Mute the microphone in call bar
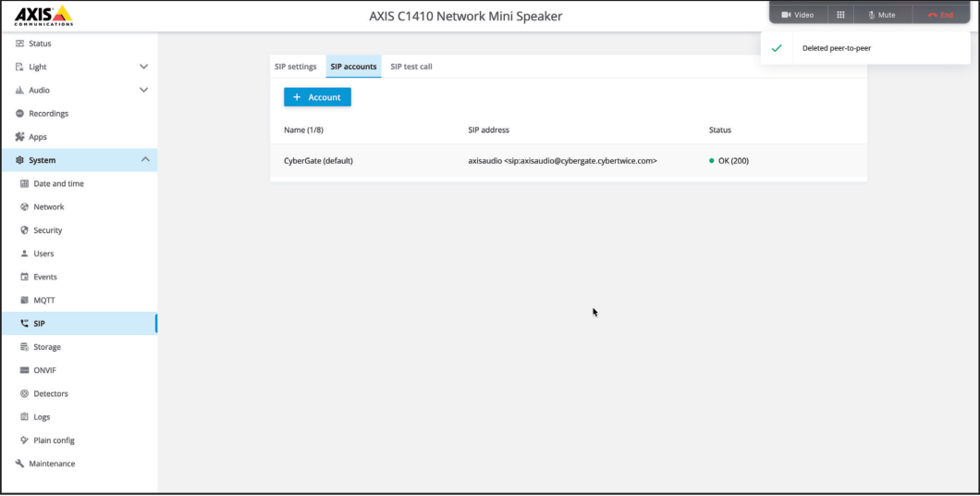Viewport: 980px width, 496px height. pos(882,15)
